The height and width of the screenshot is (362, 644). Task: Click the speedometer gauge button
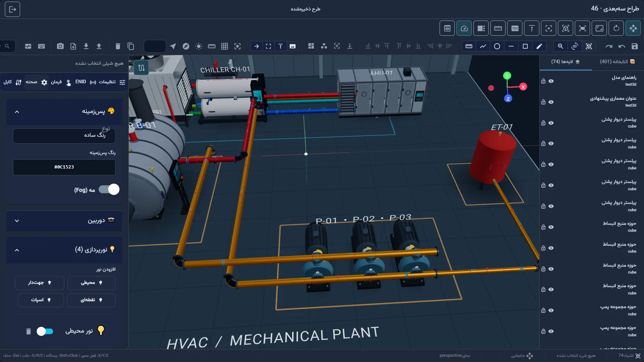tap(464, 28)
